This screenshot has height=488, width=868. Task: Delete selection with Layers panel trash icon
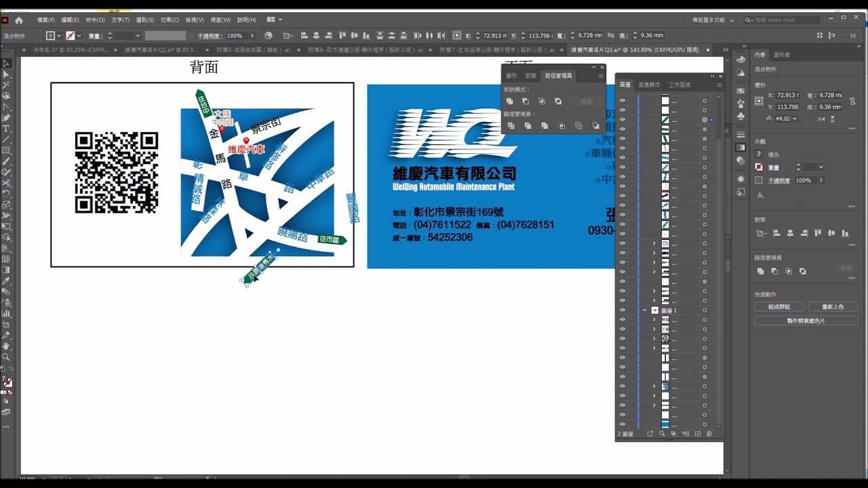click(x=709, y=434)
